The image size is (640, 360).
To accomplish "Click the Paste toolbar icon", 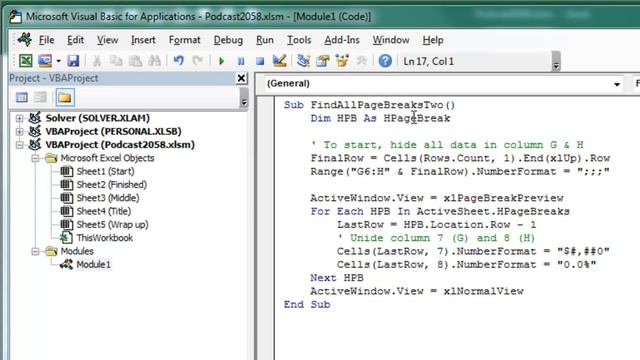I will point(136,61).
